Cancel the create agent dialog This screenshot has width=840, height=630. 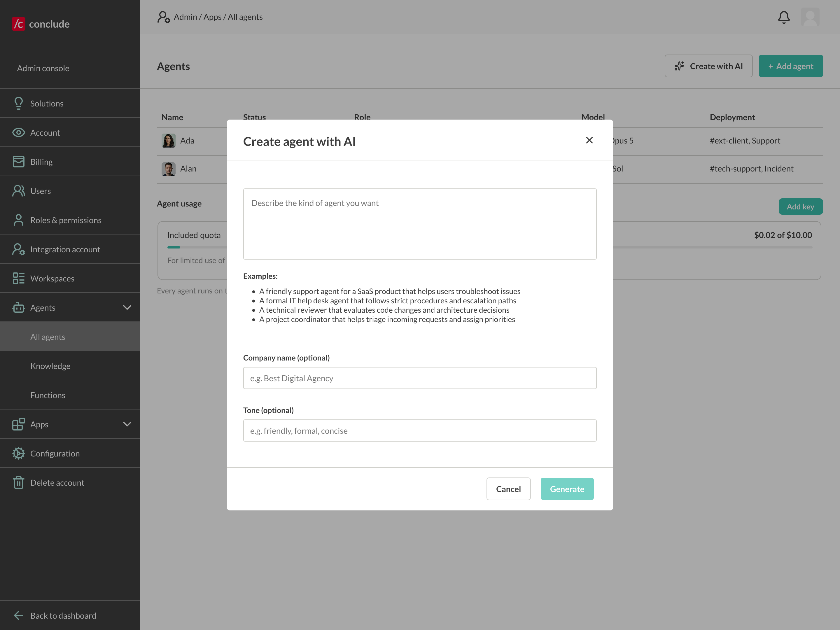[508, 489]
